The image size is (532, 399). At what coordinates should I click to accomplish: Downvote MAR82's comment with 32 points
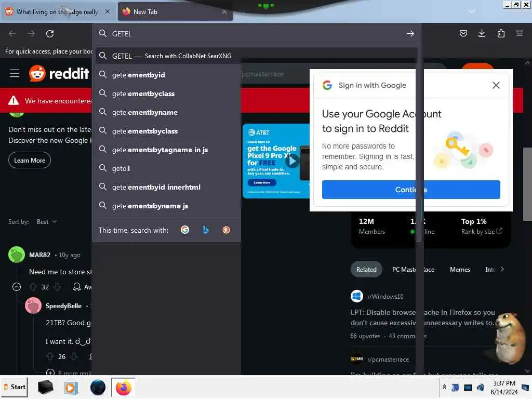coord(57,287)
